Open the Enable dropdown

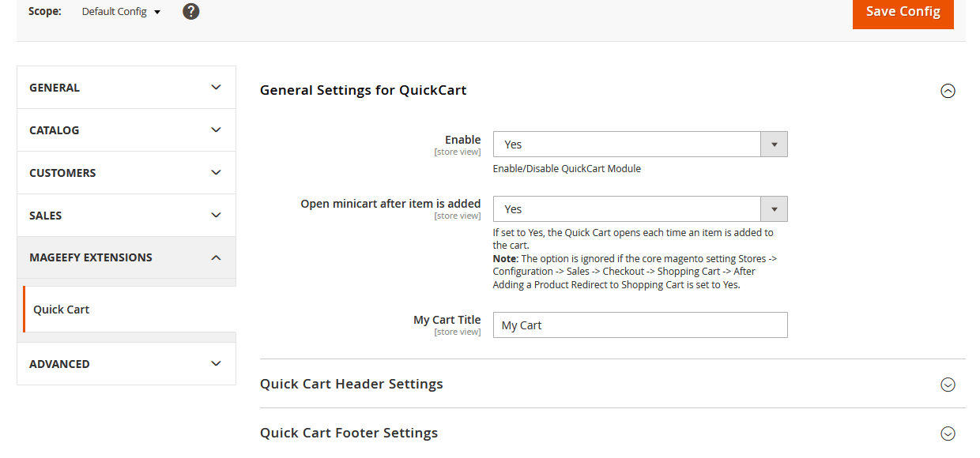tap(639, 145)
